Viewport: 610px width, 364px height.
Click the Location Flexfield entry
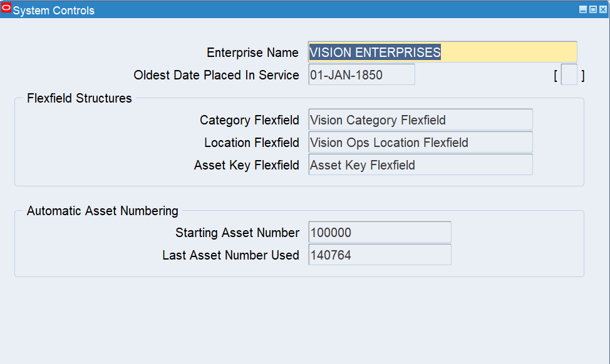click(420, 142)
